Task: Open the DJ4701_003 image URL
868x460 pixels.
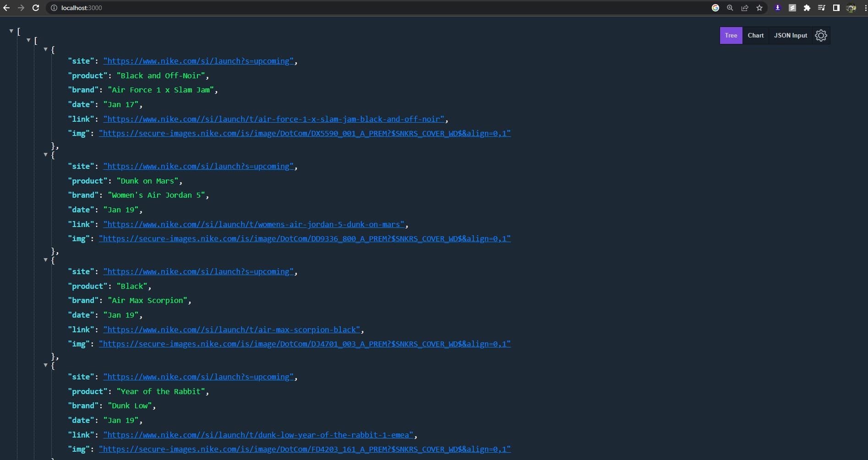Action: (305, 344)
